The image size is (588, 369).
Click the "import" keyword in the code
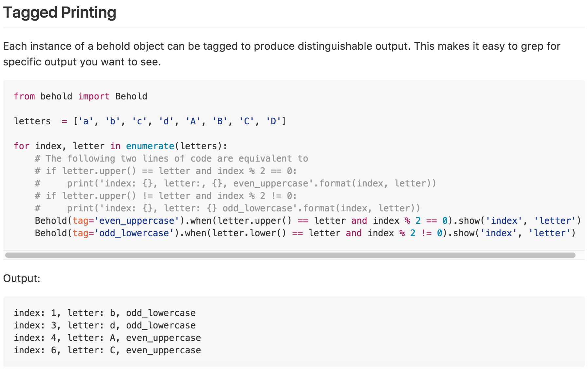click(94, 97)
